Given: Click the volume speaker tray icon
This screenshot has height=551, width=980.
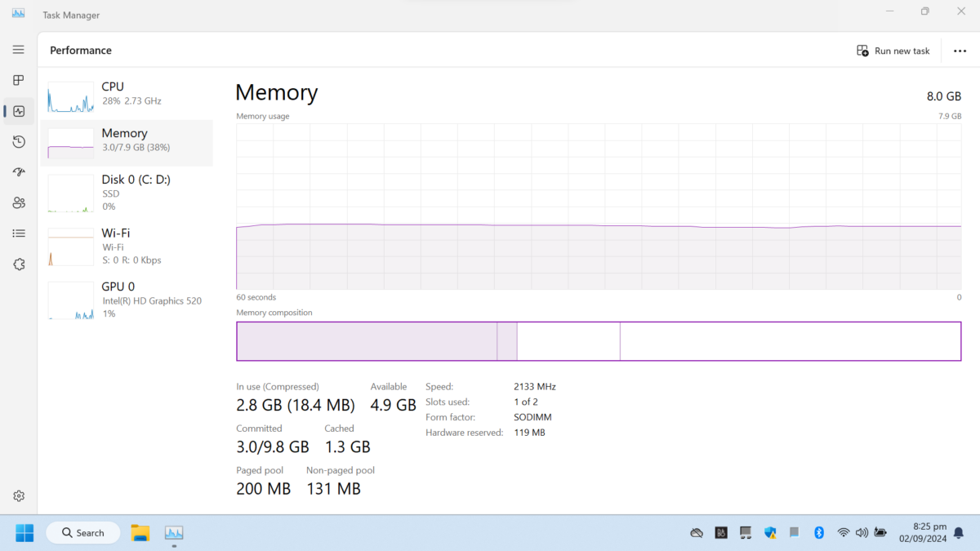Looking at the screenshot, I should (862, 533).
